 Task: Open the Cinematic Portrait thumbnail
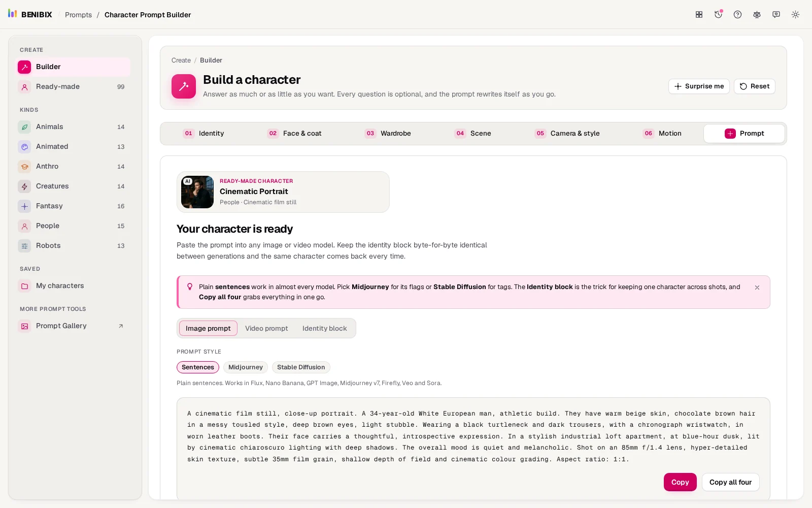pyautogui.click(x=197, y=192)
